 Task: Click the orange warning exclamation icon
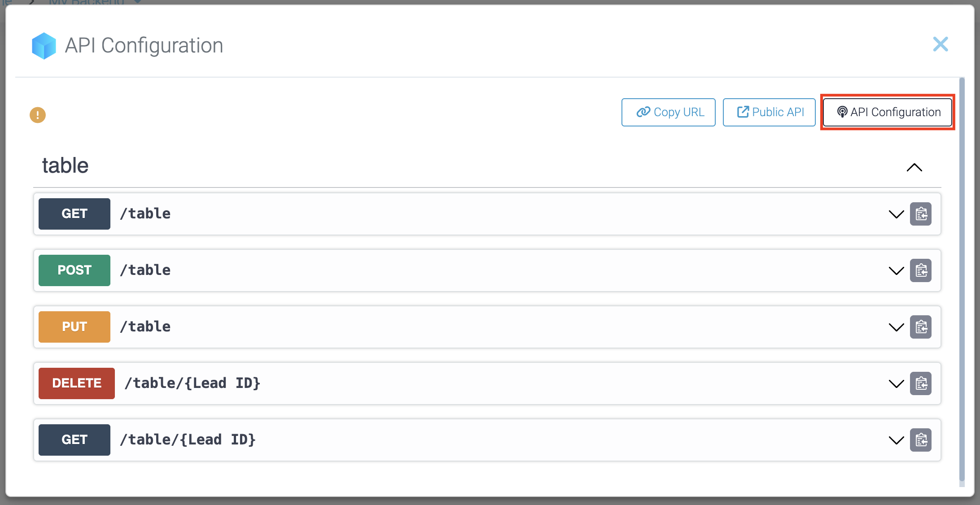click(38, 115)
